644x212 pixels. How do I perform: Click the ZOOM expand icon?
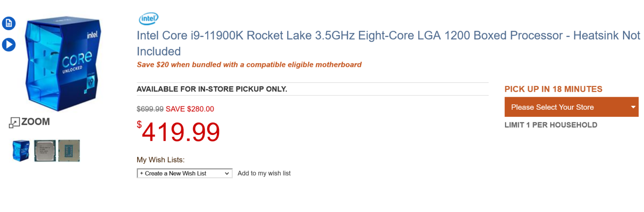click(x=14, y=122)
